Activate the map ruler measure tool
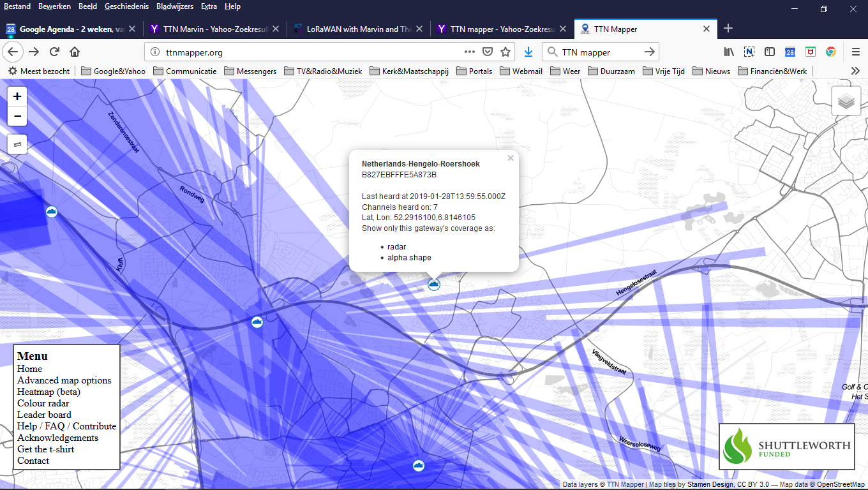868x490 pixels. [x=17, y=144]
